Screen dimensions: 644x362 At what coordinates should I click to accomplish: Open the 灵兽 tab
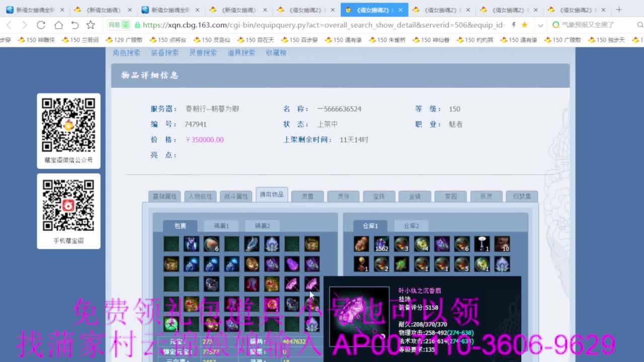coord(307,196)
